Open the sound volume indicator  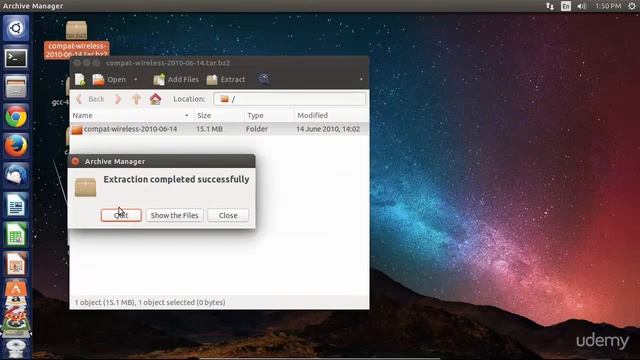click(x=582, y=6)
